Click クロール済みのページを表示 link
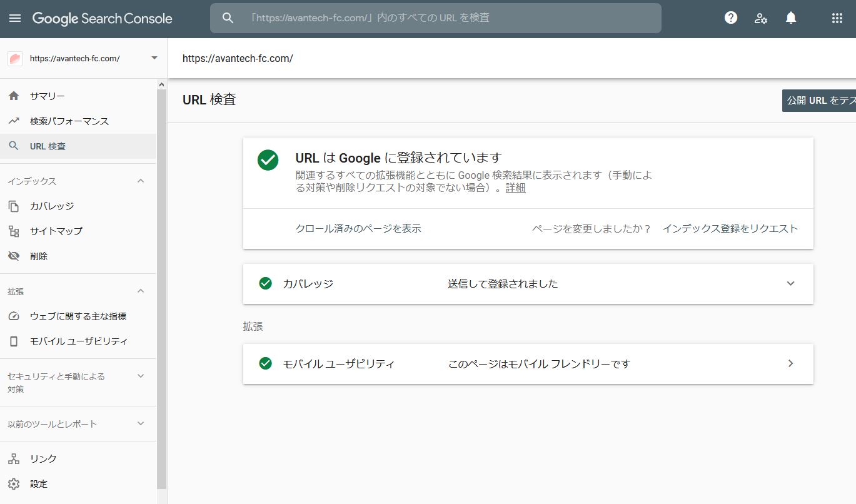 [x=359, y=228]
